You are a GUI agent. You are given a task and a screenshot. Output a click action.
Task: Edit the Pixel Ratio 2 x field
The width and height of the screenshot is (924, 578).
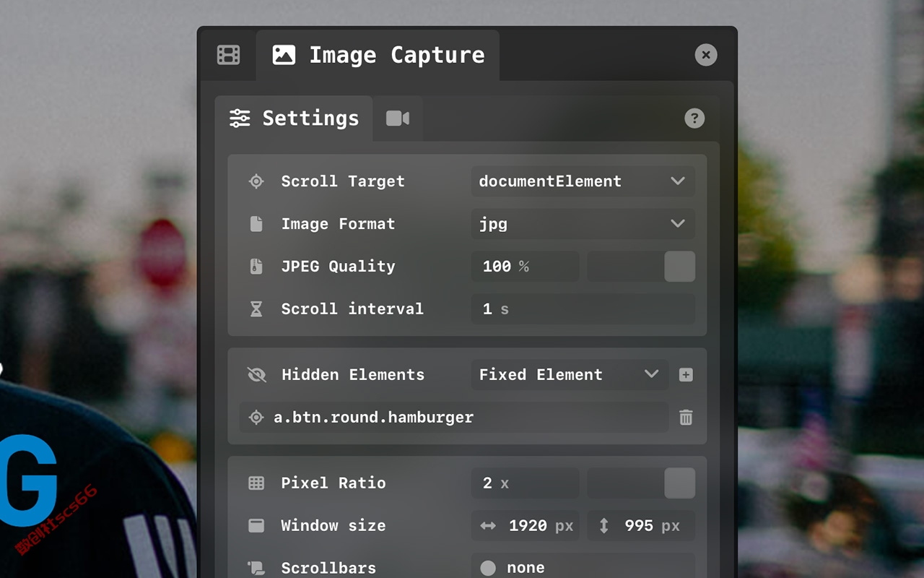click(526, 483)
